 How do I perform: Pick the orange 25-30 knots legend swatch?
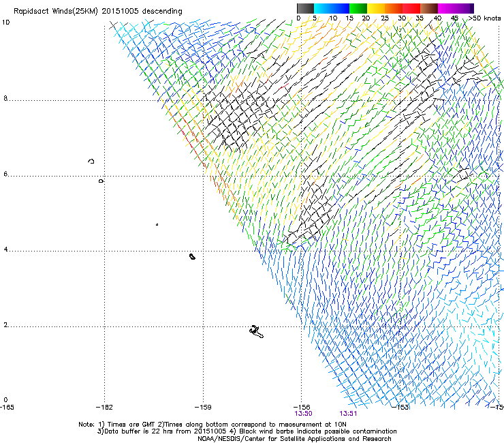[394, 8]
